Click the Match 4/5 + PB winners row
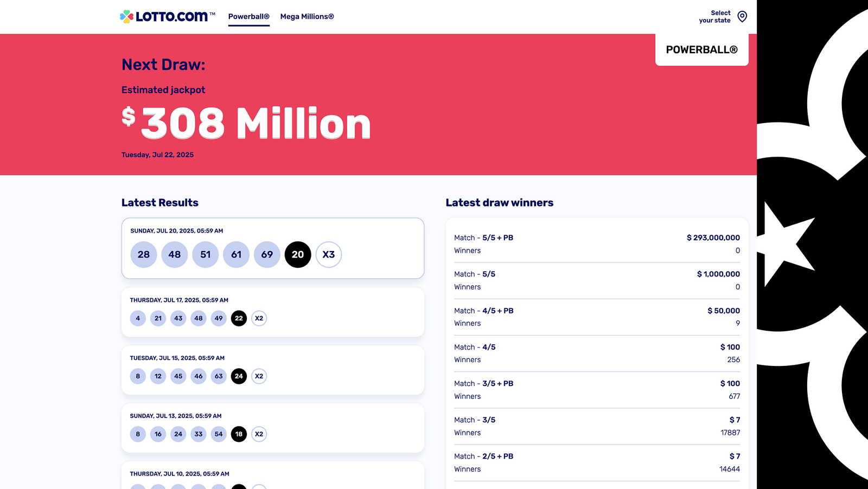 [597, 317]
